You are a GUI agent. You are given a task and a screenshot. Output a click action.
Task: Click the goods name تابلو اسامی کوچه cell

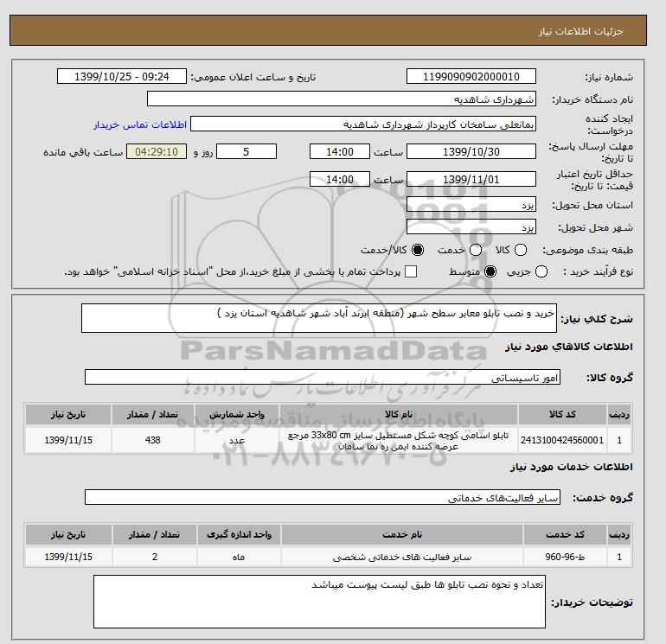(399, 440)
